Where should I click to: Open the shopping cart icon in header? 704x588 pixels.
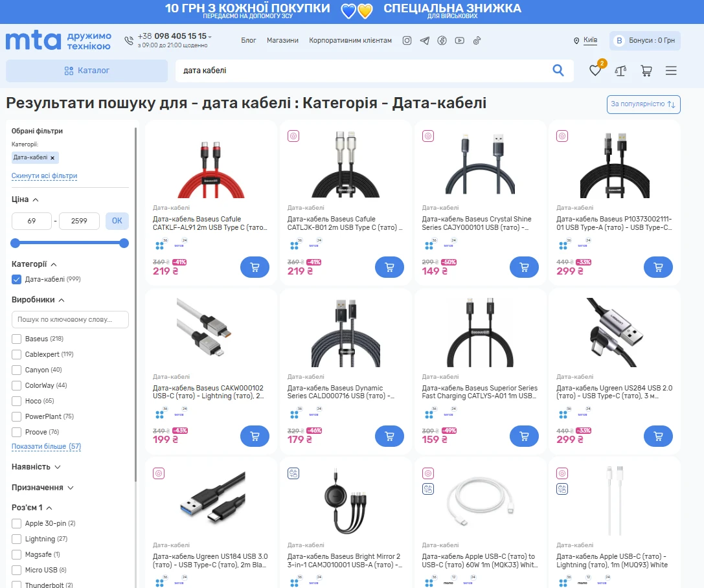coord(646,71)
